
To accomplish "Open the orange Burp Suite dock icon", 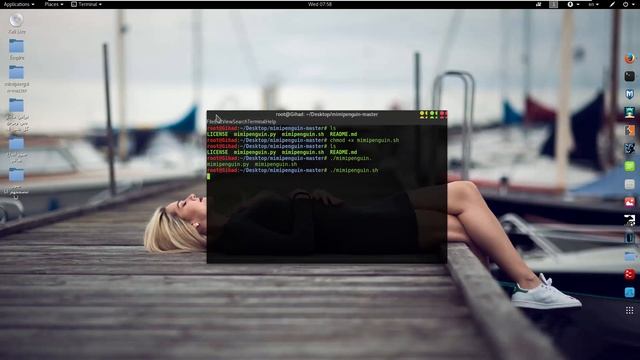I will tap(629, 130).
